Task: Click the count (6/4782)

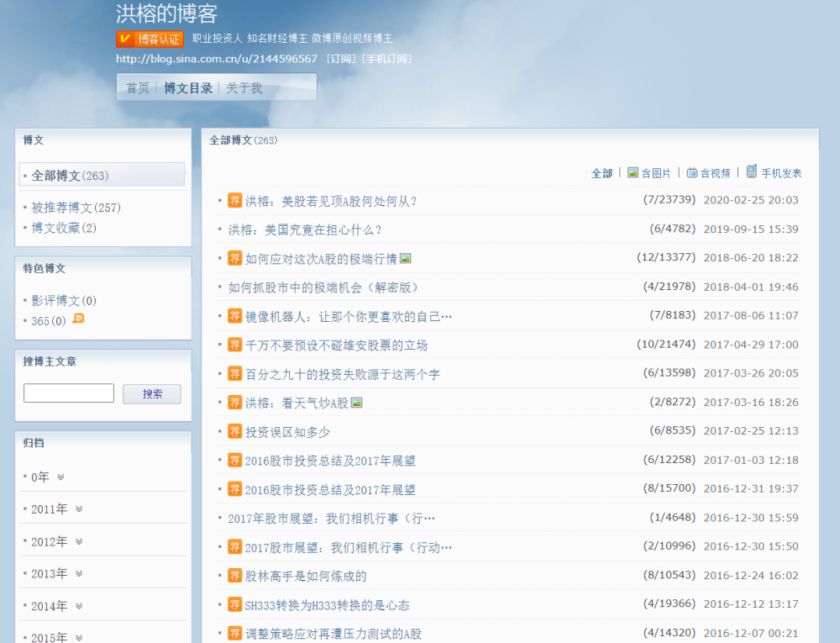Action: point(672,229)
